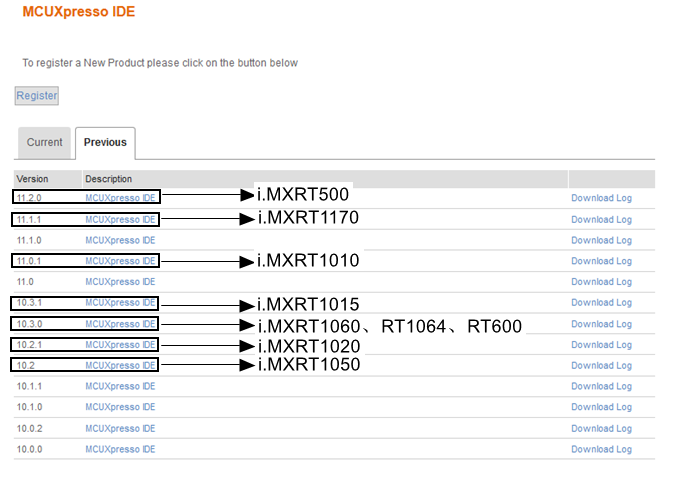Select the Previous tab
Image resolution: width=700 pixels, height=487 pixels.
105,142
